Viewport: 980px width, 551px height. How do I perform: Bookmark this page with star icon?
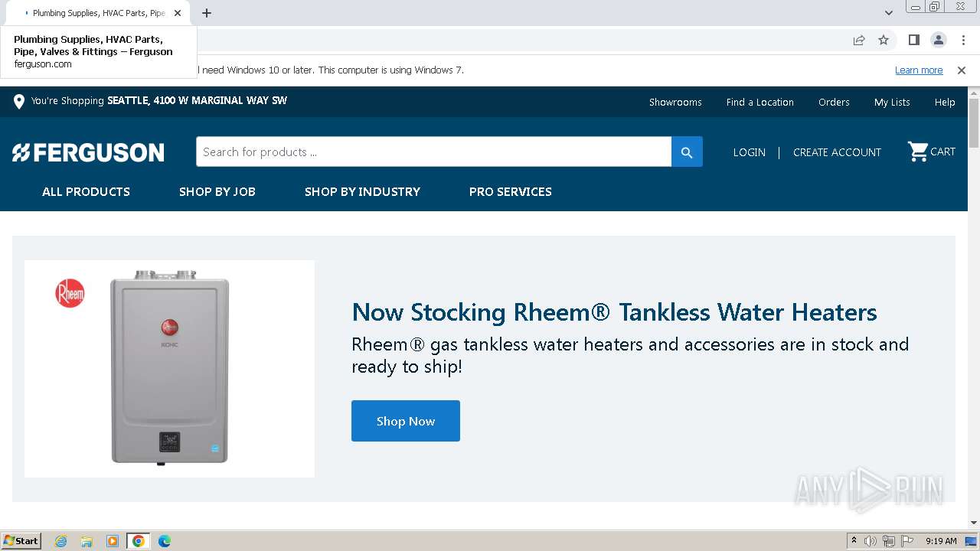coord(884,41)
